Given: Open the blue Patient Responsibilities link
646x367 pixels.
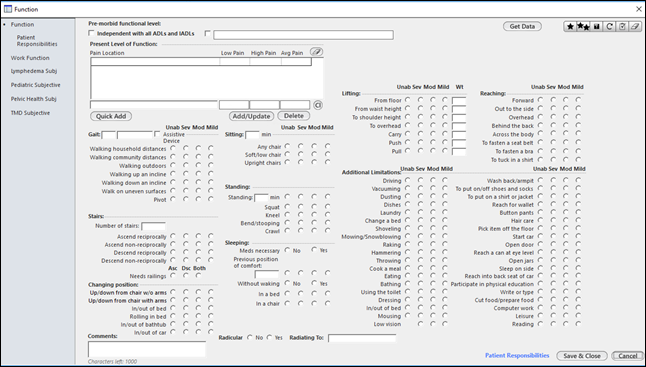Looking at the screenshot, I should 517,355.
